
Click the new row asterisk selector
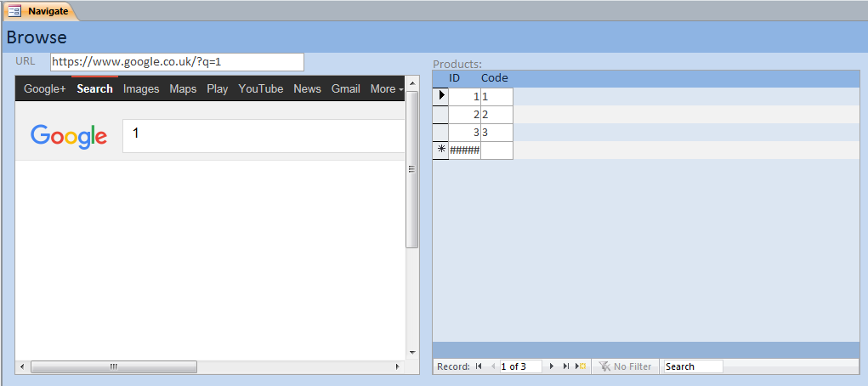tap(440, 150)
